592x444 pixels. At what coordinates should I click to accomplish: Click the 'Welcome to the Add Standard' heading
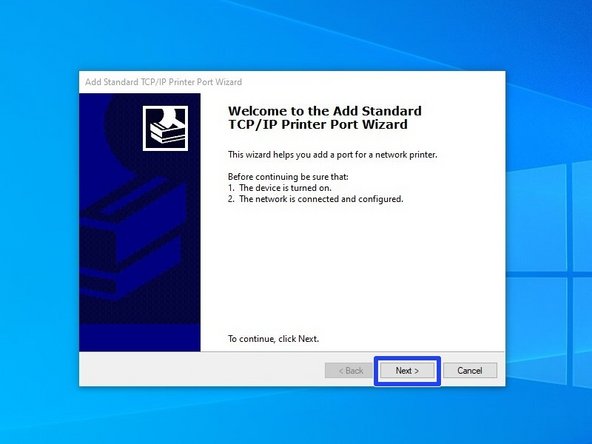(x=325, y=117)
